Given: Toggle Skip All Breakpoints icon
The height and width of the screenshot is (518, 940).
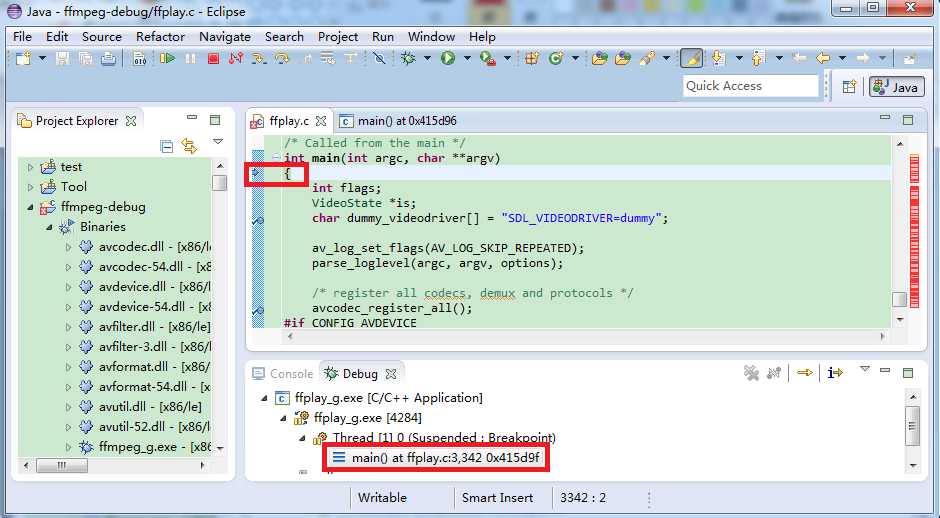Looking at the screenshot, I should click(x=379, y=58).
